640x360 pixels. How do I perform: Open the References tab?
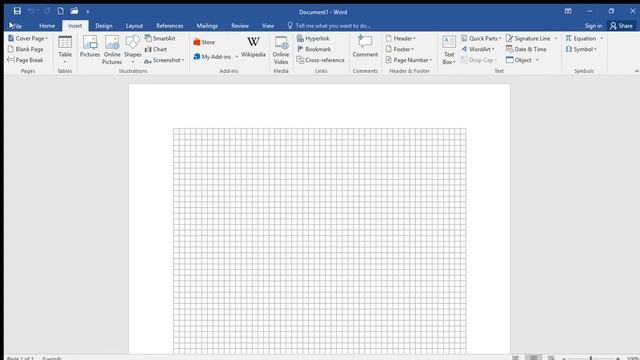[170, 26]
